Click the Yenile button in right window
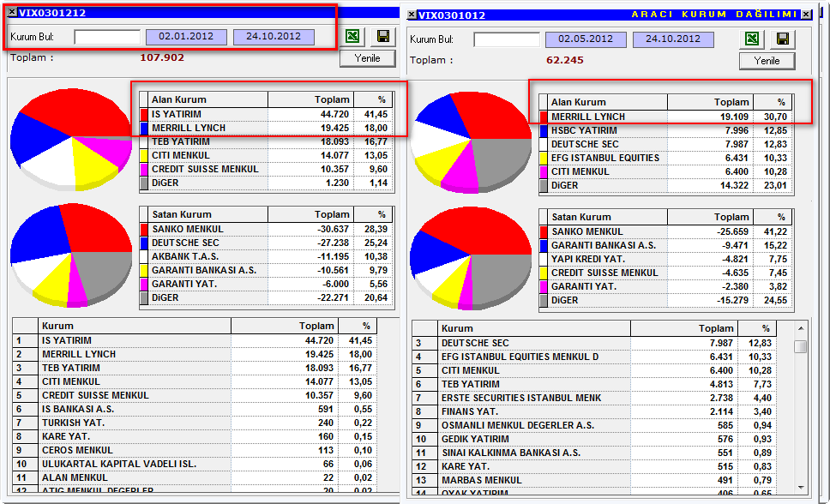Image resolution: width=830 pixels, height=504 pixels. tap(767, 61)
